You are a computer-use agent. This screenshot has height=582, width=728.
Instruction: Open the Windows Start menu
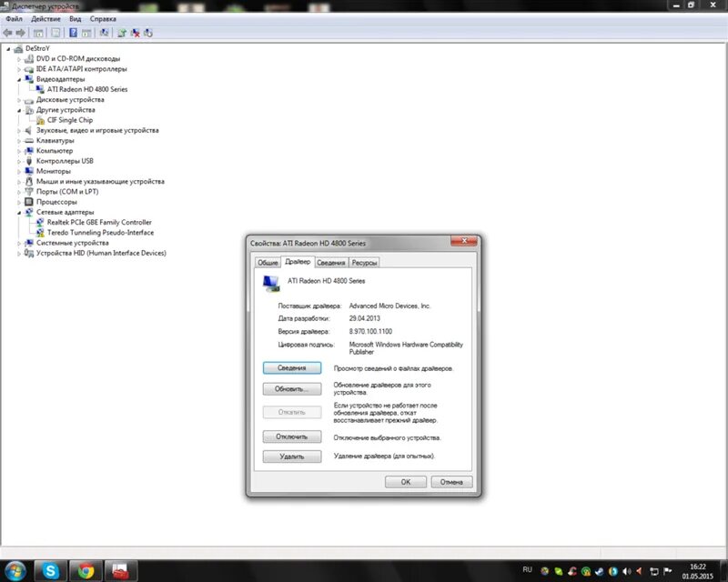pyautogui.click(x=15, y=571)
